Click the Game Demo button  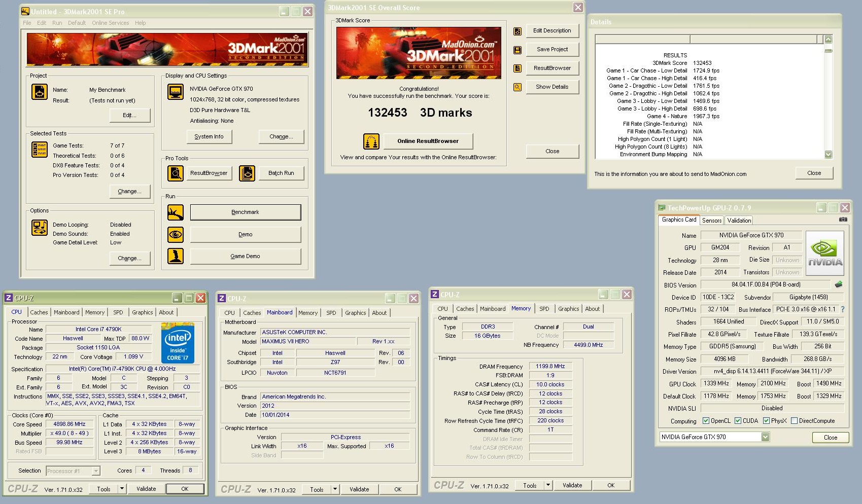(246, 256)
